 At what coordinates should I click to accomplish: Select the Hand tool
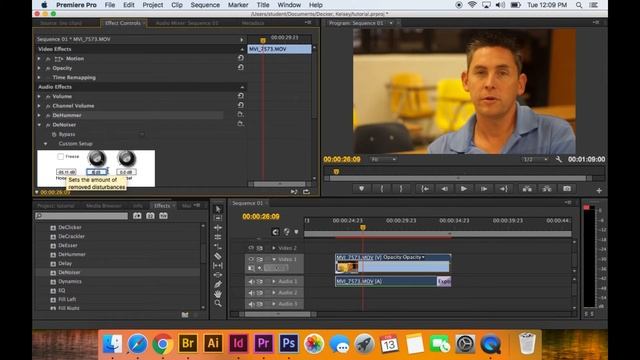(x=218, y=293)
